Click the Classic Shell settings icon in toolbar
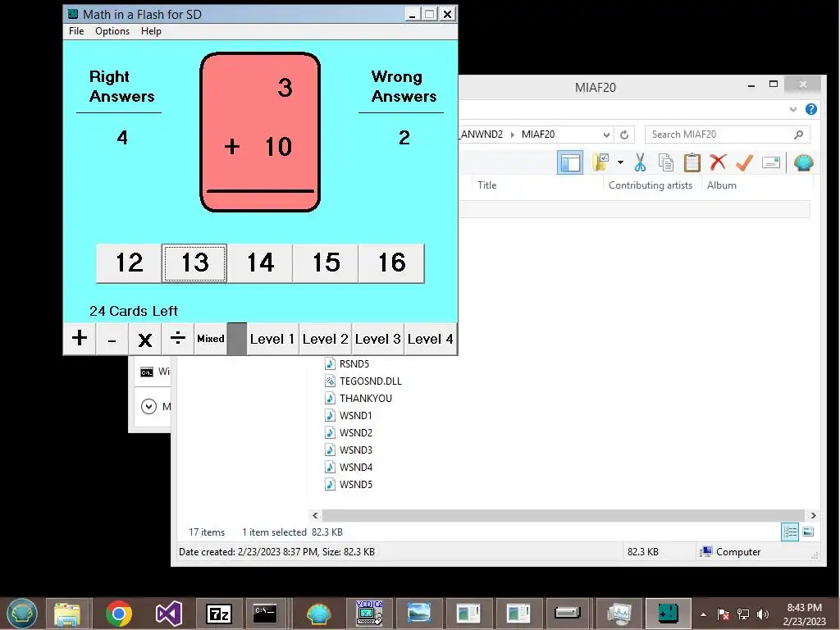The height and width of the screenshot is (630, 840). [x=803, y=162]
